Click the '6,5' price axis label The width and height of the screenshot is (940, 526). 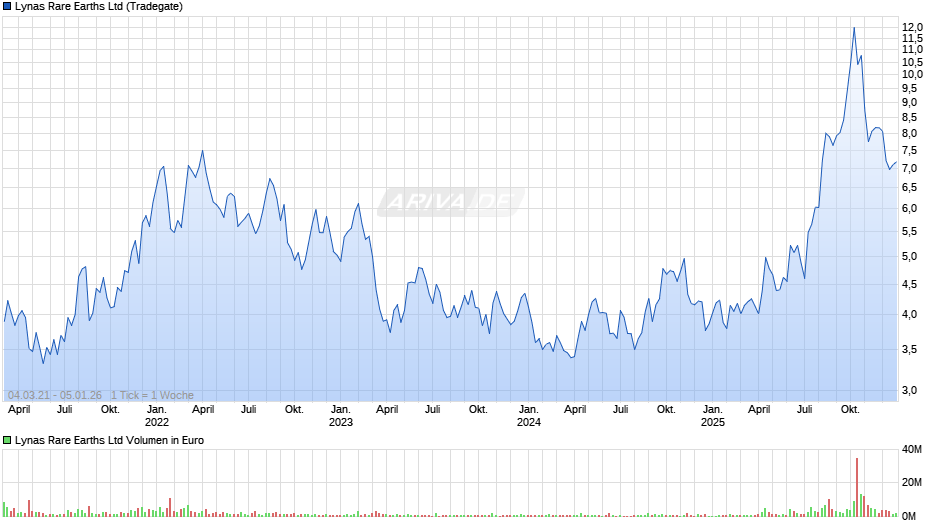[x=909, y=188]
